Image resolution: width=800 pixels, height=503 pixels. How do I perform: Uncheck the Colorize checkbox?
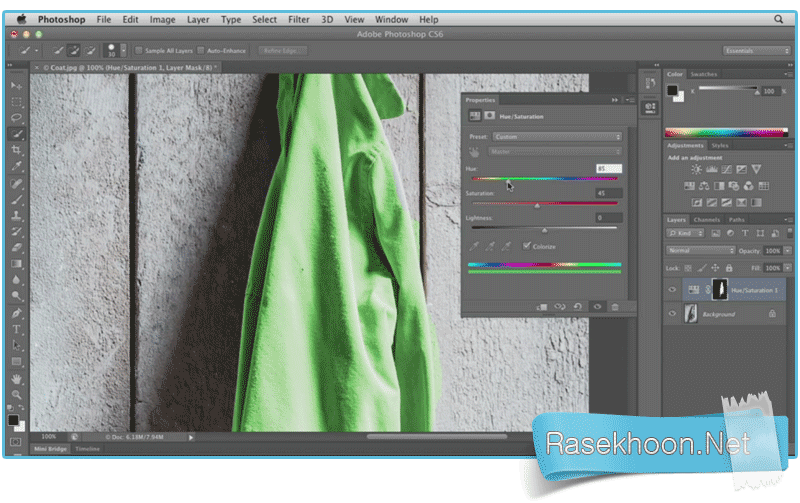coord(527,246)
